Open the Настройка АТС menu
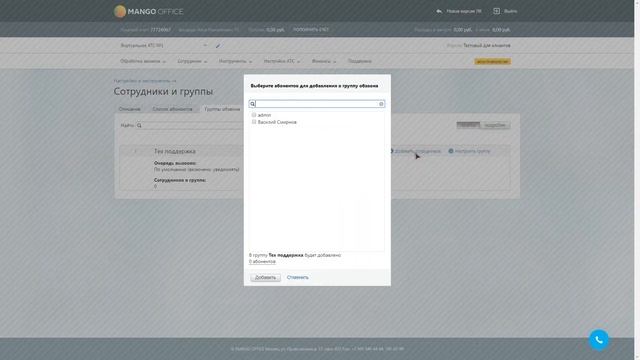 point(282,61)
